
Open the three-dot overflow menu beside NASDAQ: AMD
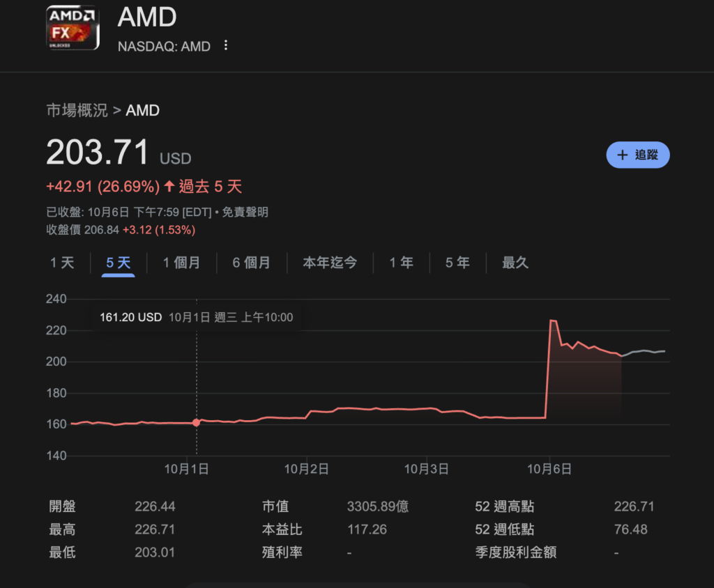pyautogui.click(x=225, y=45)
